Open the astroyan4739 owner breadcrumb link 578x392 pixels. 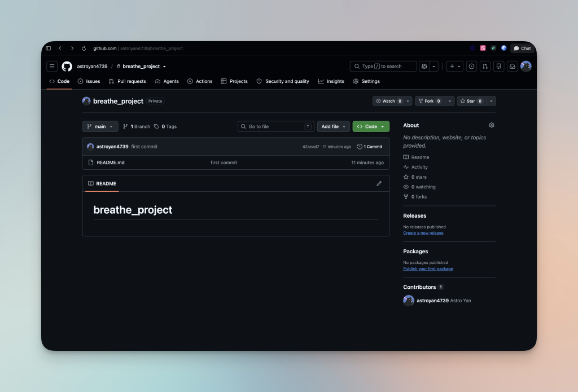(x=92, y=67)
